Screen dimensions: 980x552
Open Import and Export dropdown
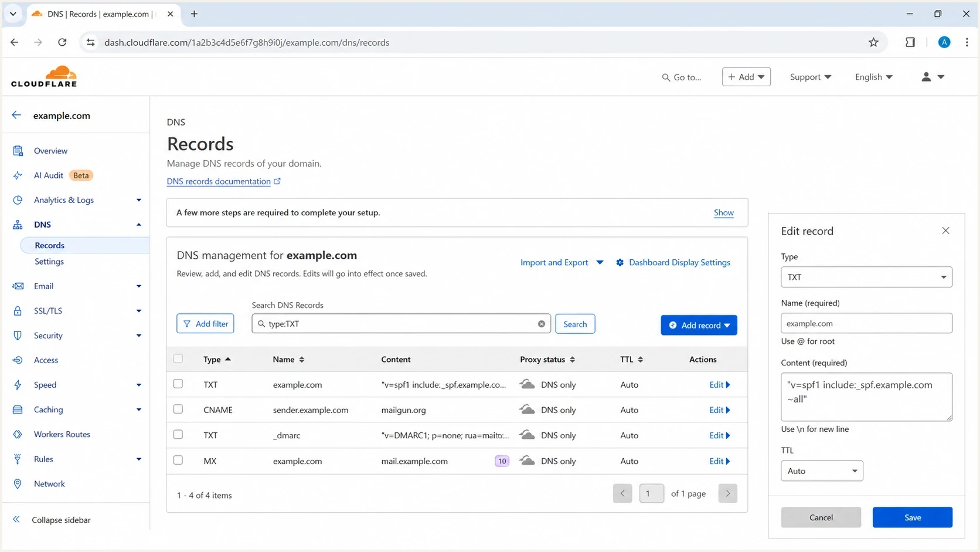click(562, 262)
